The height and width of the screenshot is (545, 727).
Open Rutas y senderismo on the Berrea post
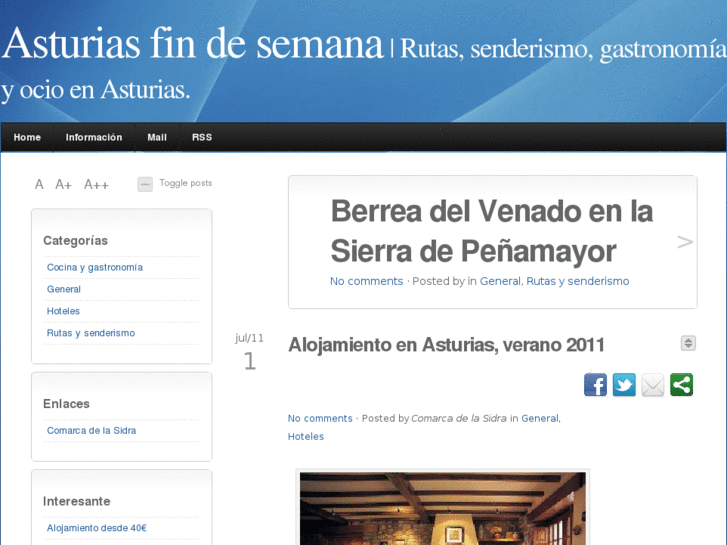[x=577, y=281]
